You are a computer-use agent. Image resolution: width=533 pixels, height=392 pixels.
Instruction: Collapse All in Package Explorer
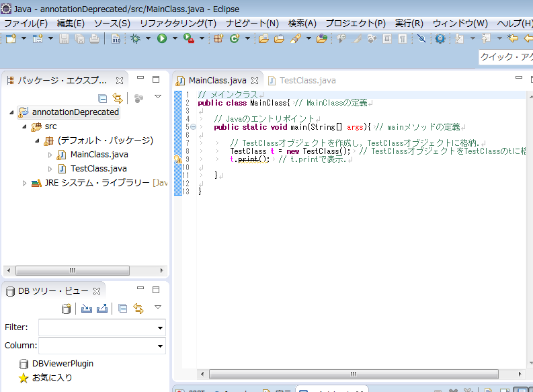(x=102, y=99)
